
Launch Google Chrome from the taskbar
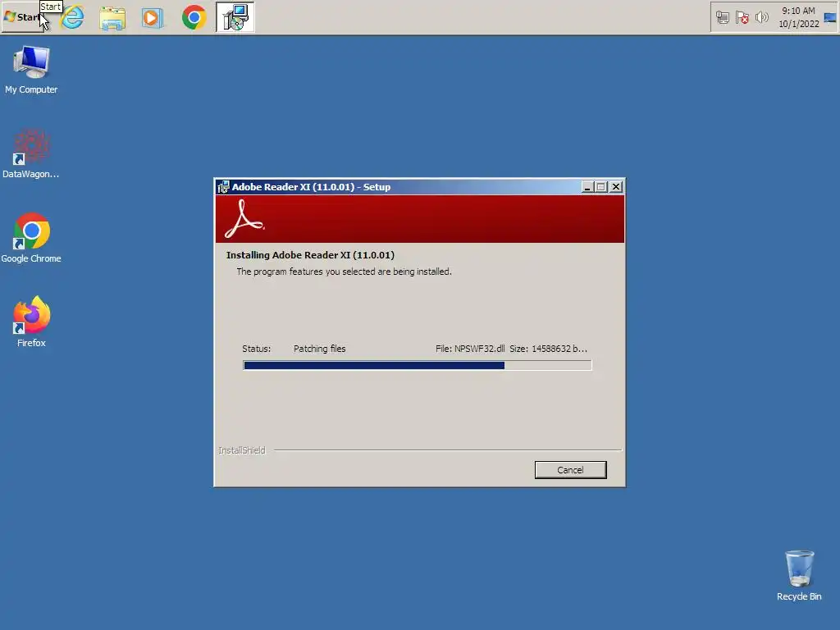pos(194,18)
